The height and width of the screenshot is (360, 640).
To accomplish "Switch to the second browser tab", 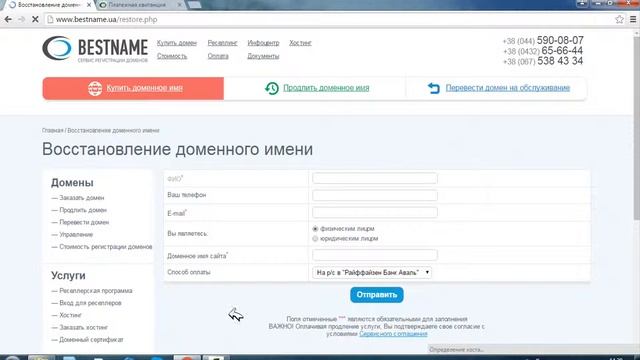I will (140, 5).
